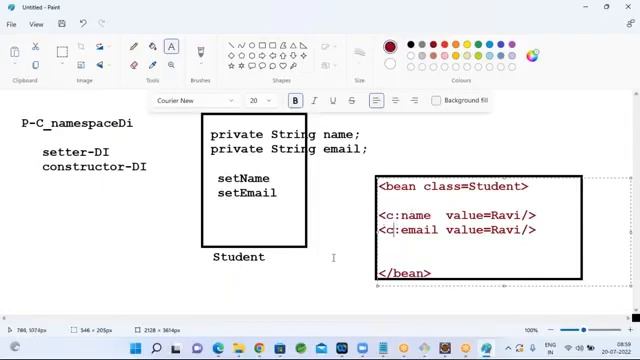640x360 pixels.
Task: Expand the Select options arrow
Action: (x=62, y=64)
